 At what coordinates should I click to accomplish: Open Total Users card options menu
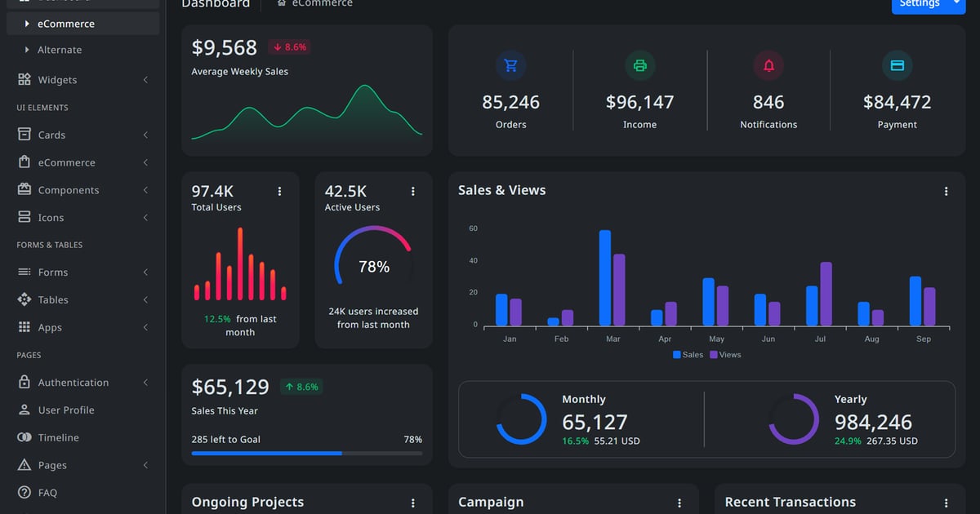tap(279, 191)
